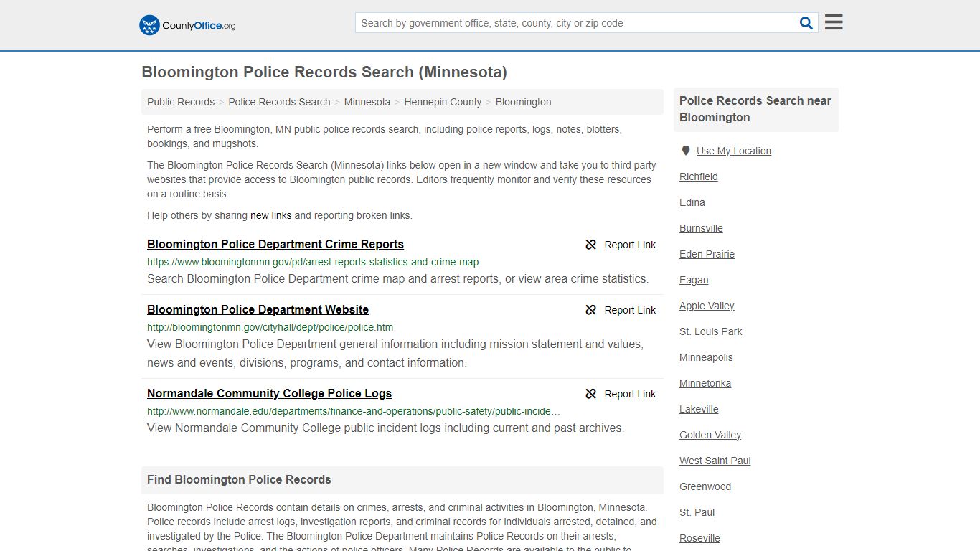
Task: Open Lakeville police records
Action: tap(699, 409)
